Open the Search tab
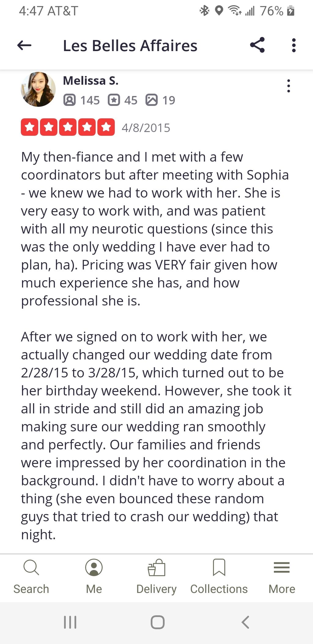This screenshot has width=313, height=644. pyautogui.click(x=31, y=577)
